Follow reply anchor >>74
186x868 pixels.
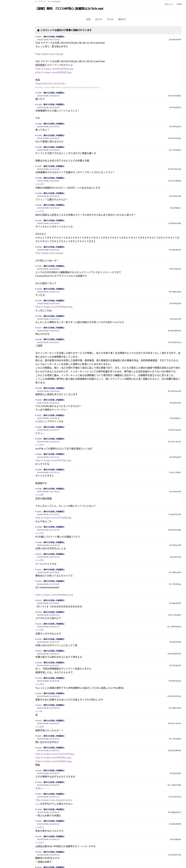point(39,711)
